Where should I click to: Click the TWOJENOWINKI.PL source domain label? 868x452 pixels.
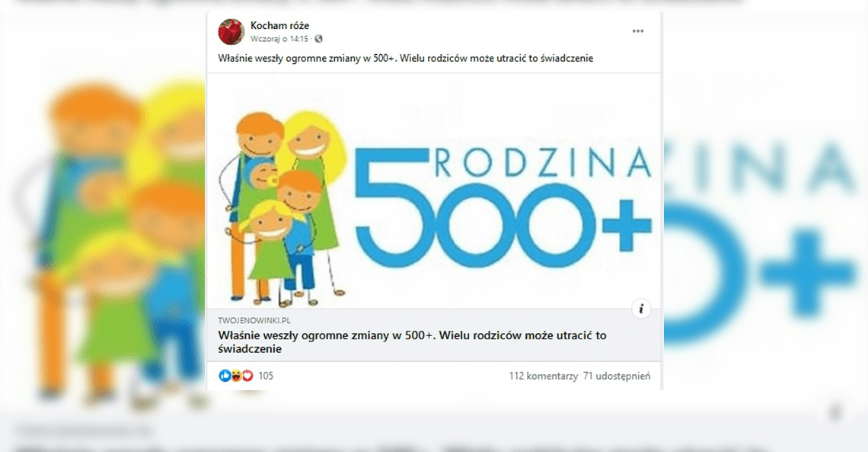pos(254,320)
